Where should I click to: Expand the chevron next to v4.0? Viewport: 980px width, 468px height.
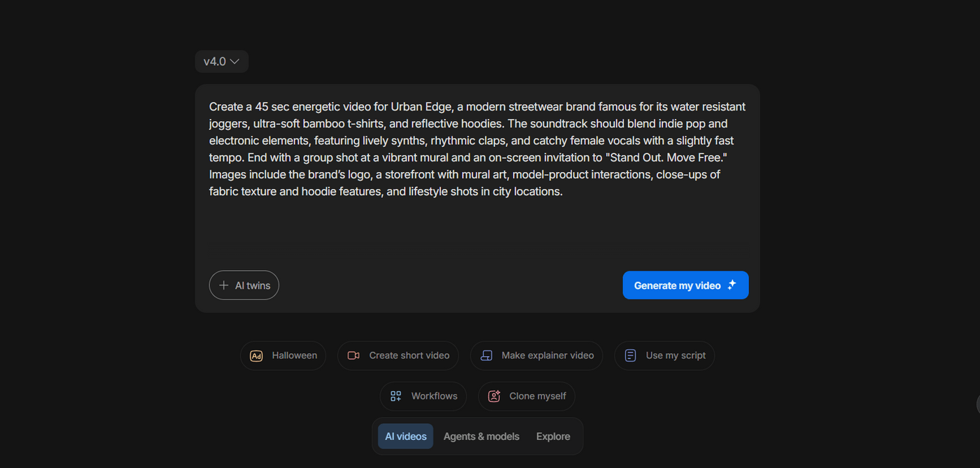pos(235,62)
